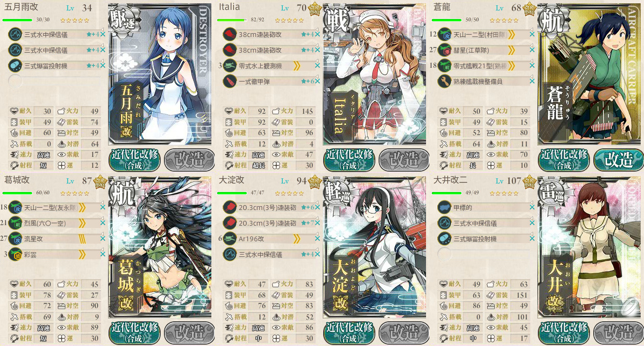Viewport: 644px width, 346px height.
Task: Click 近代化改修 button under Italia's card
Action: (x=349, y=160)
